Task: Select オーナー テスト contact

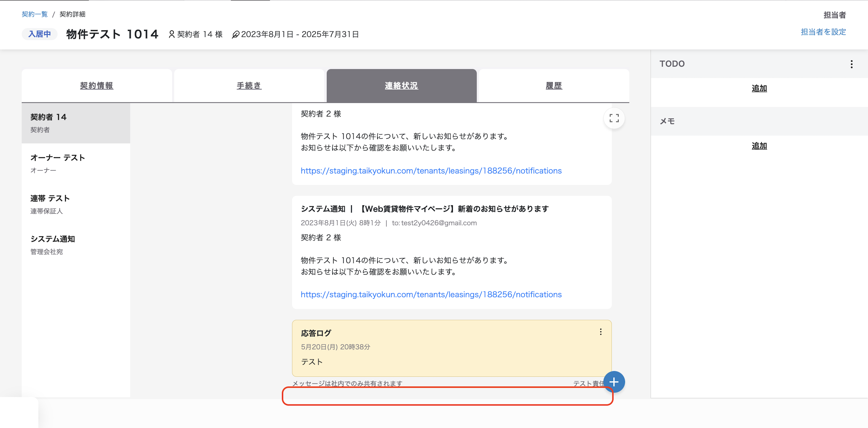Action: 76,164
